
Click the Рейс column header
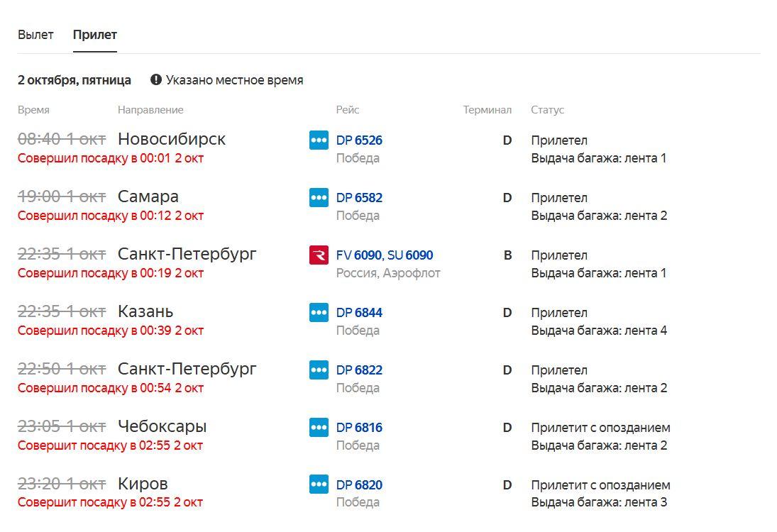tap(348, 110)
